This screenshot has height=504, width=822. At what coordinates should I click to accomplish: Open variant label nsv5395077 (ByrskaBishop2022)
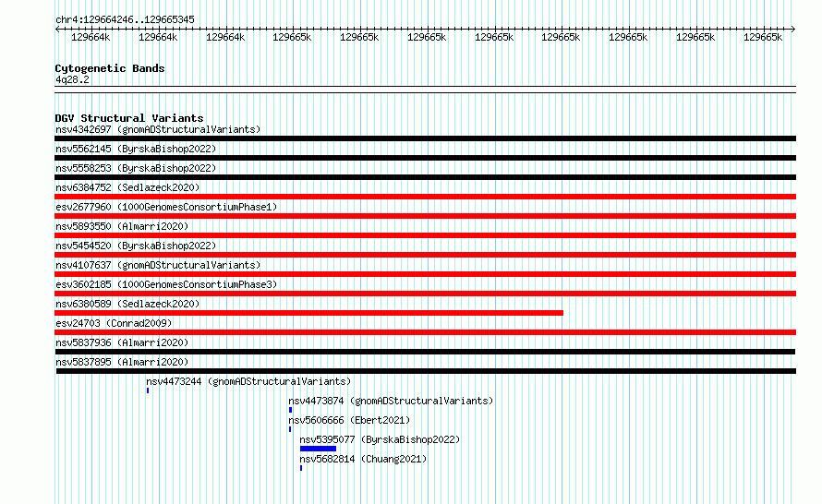tap(380, 439)
